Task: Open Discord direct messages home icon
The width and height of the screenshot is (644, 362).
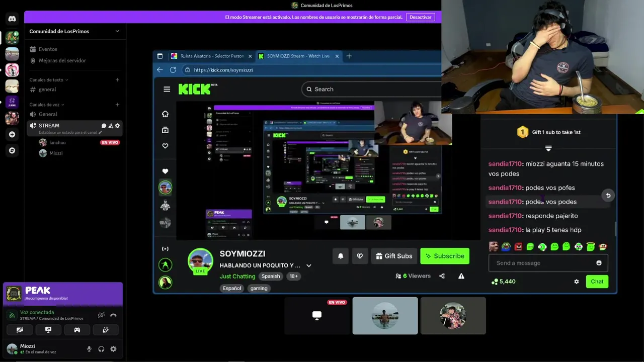Action: [x=12, y=19]
